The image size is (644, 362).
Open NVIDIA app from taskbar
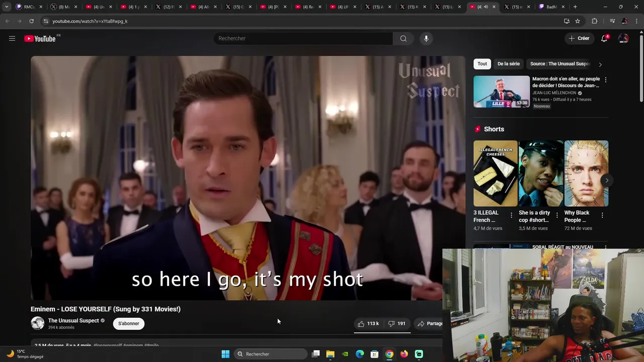coord(345,354)
